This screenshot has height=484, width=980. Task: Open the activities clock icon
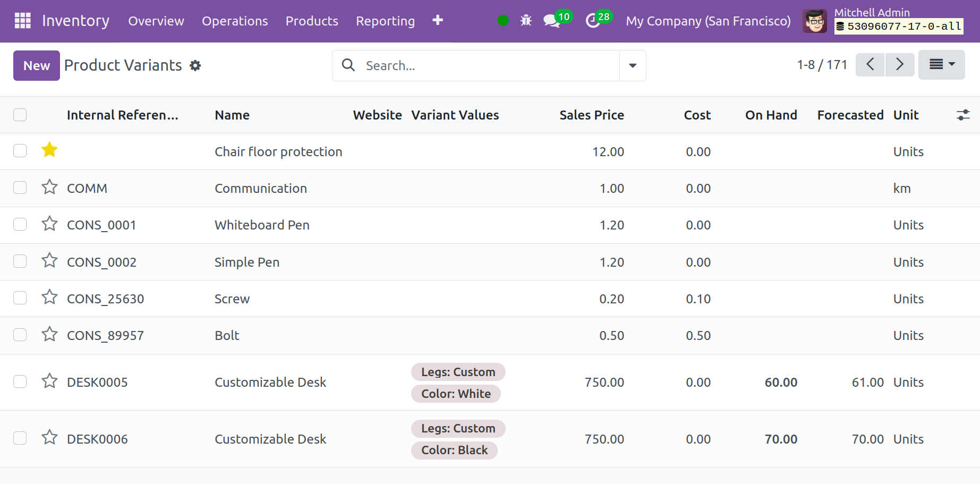click(x=592, y=21)
